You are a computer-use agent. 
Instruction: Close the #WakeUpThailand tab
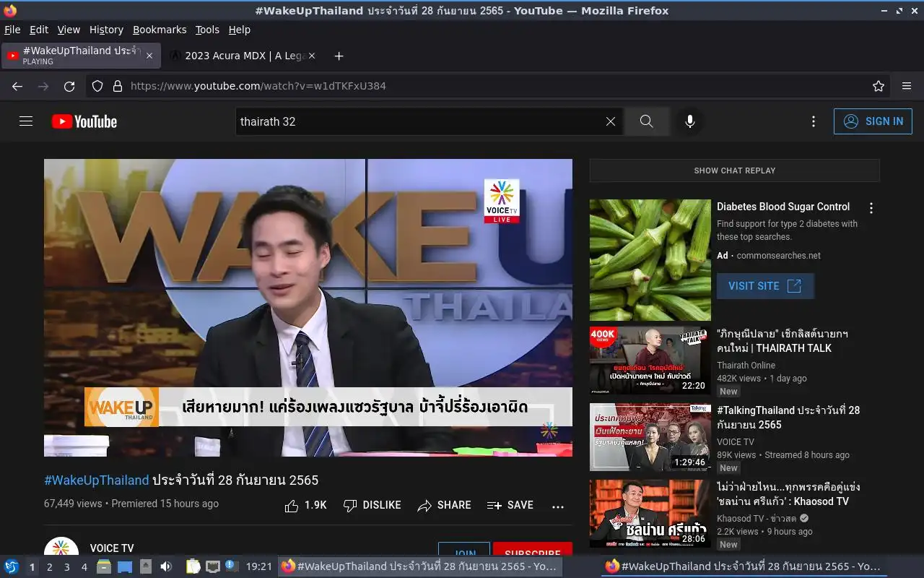coord(149,56)
